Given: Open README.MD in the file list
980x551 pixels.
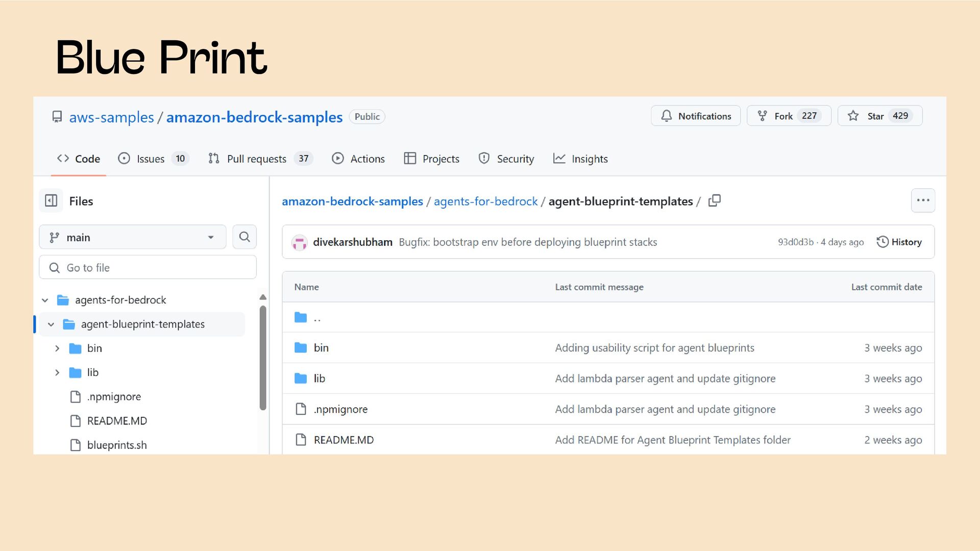Looking at the screenshot, I should (344, 440).
